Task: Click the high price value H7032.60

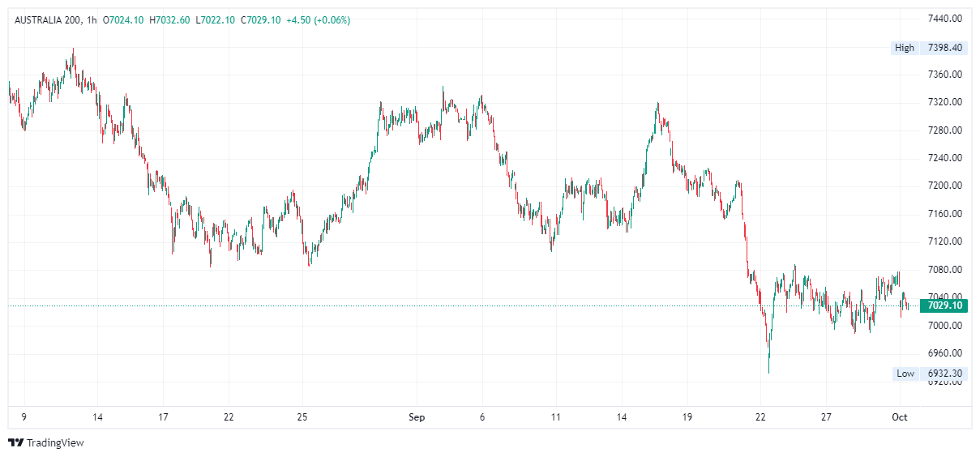Action: click(169, 19)
